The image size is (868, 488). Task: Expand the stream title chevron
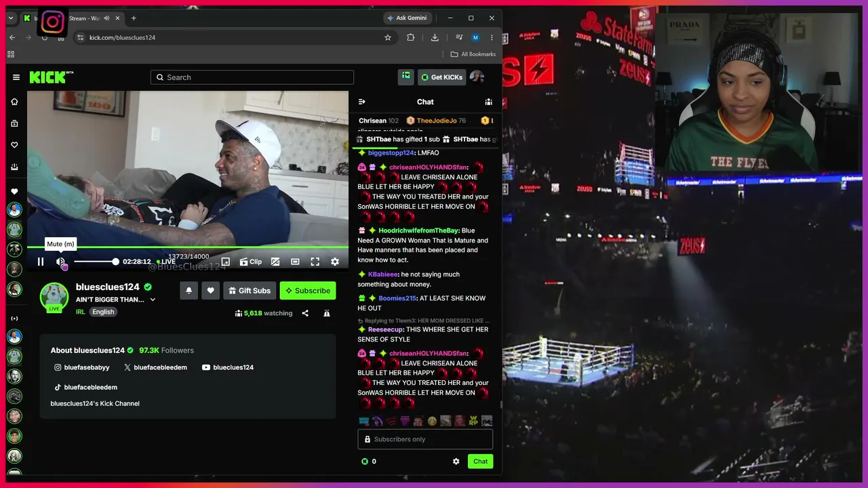[153, 300]
